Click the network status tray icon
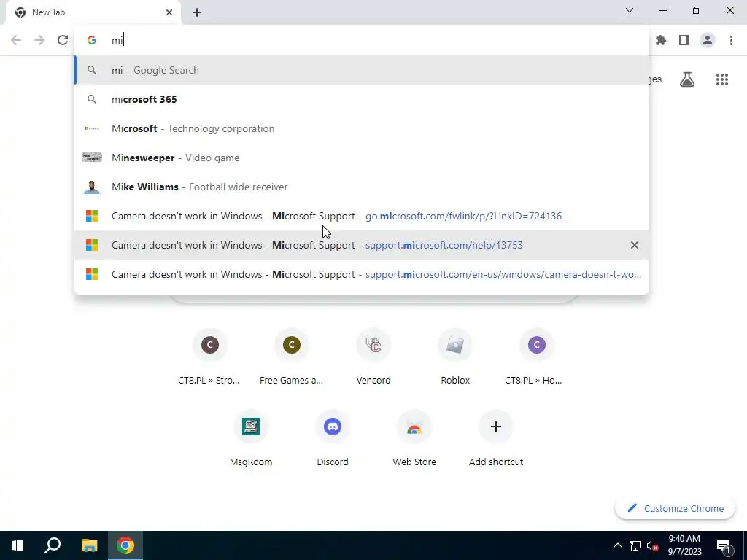 point(635,545)
